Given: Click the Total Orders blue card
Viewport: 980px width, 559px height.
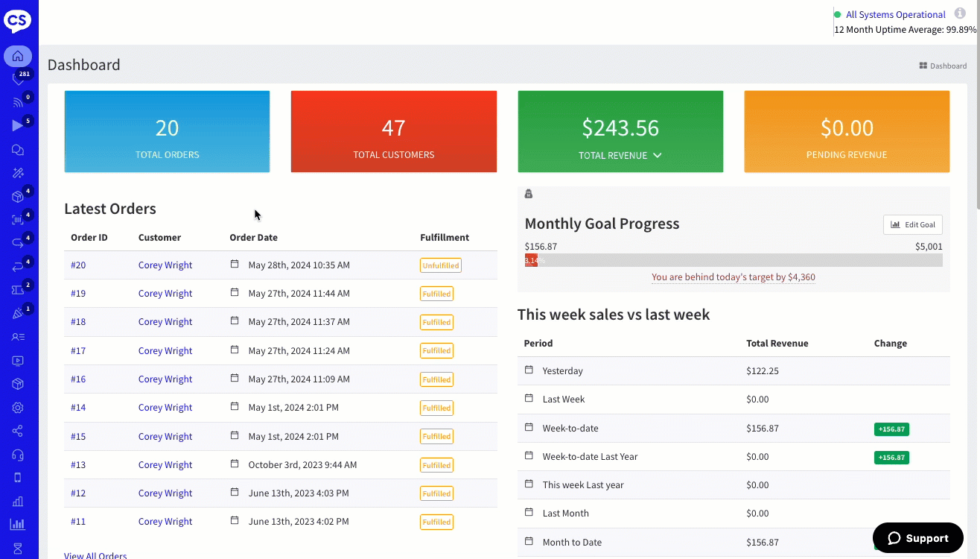Looking at the screenshot, I should coord(167,132).
